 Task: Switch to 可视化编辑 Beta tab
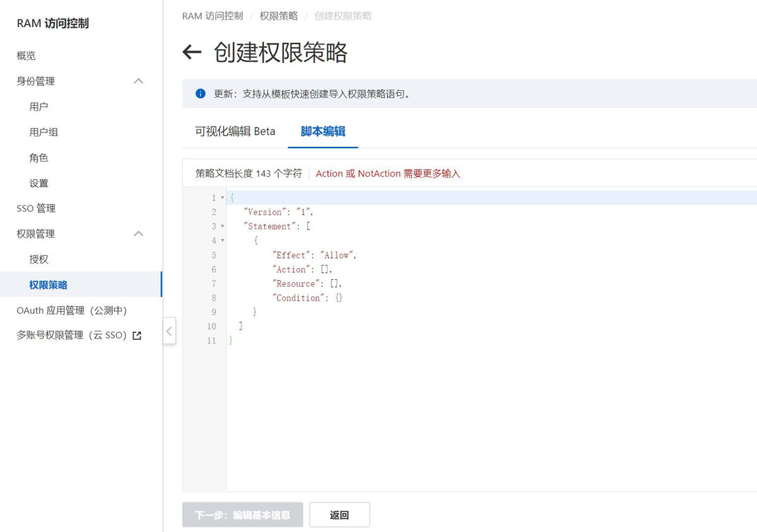coord(235,131)
